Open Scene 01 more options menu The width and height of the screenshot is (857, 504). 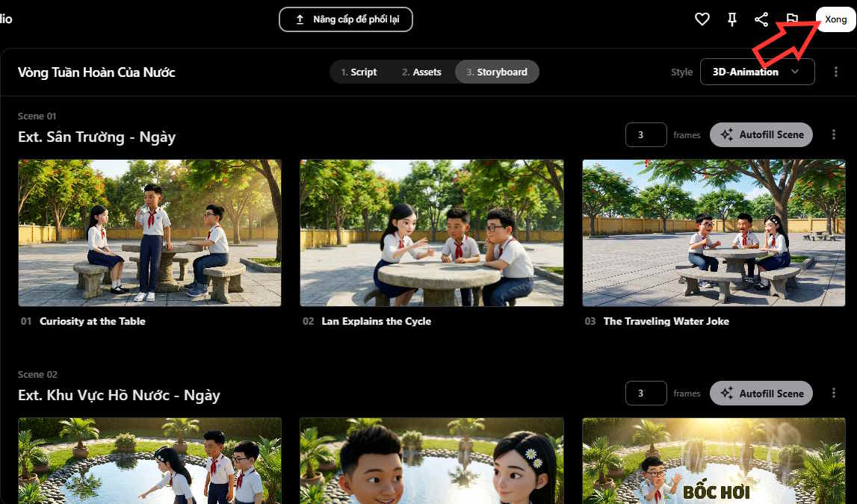[834, 134]
